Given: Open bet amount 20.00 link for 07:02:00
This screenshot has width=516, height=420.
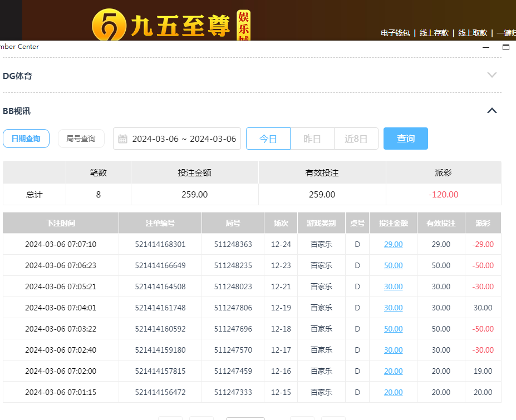Looking at the screenshot, I should (x=393, y=371).
